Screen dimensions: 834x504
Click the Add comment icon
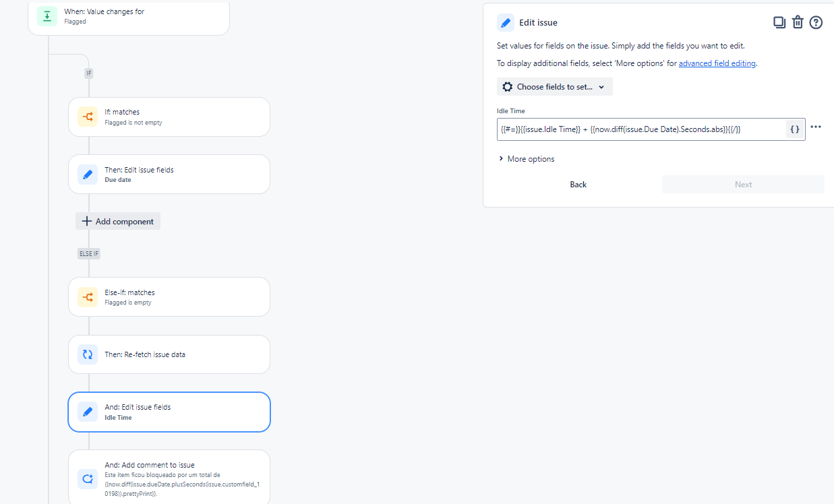(x=88, y=479)
